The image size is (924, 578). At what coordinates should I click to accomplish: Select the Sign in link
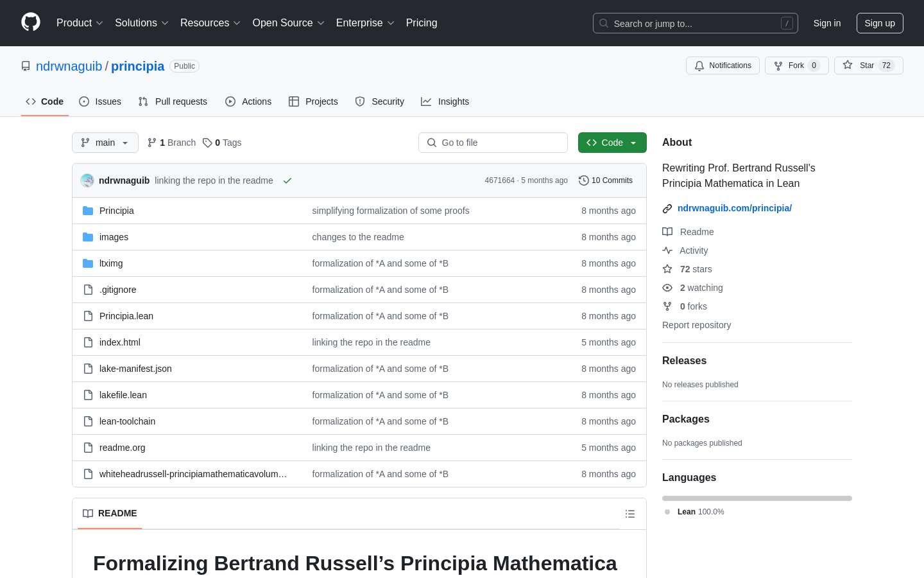(x=827, y=23)
